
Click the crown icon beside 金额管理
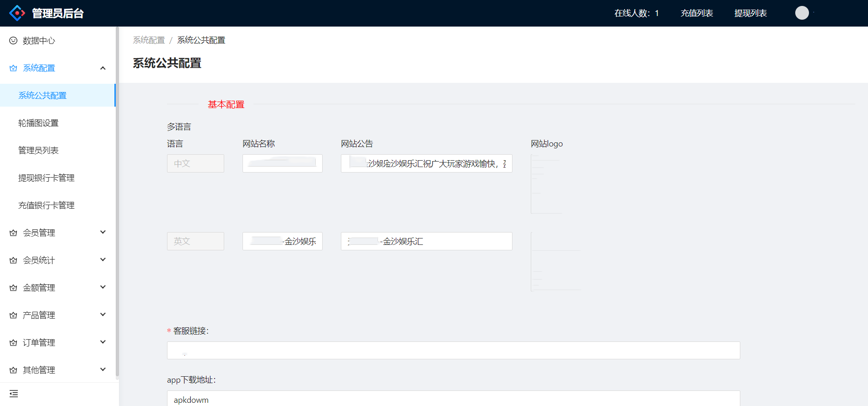(x=13, y=288)
